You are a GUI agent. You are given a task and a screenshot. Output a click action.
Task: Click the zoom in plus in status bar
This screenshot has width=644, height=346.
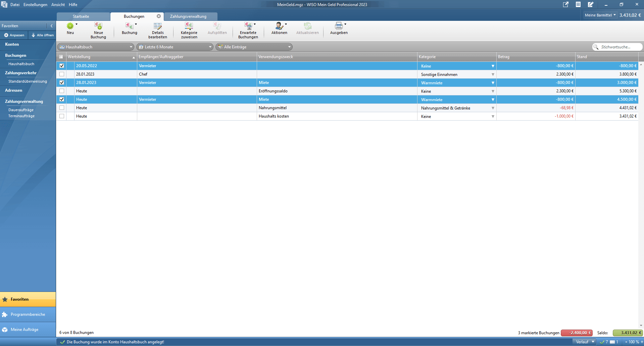642,342
